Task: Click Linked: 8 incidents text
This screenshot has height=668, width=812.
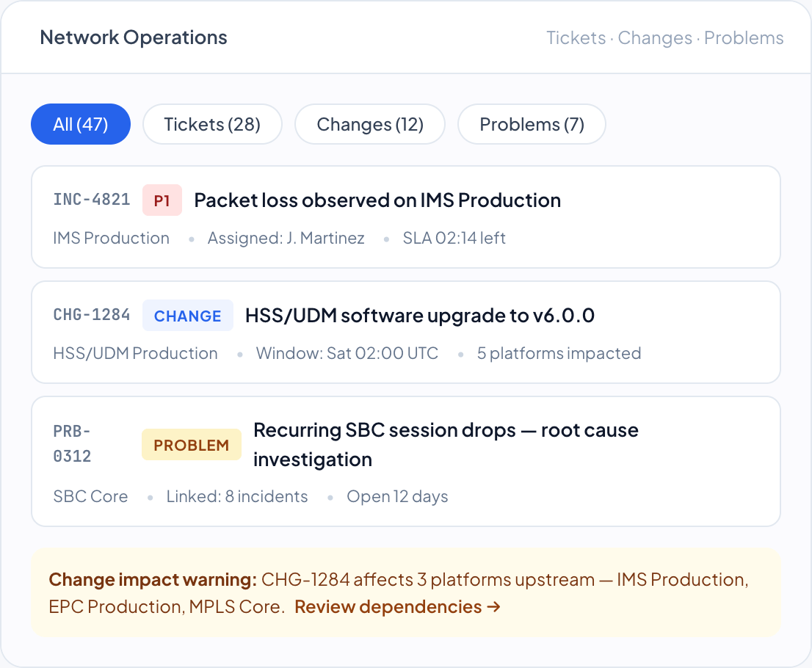Action: click(x=237, y=497)
